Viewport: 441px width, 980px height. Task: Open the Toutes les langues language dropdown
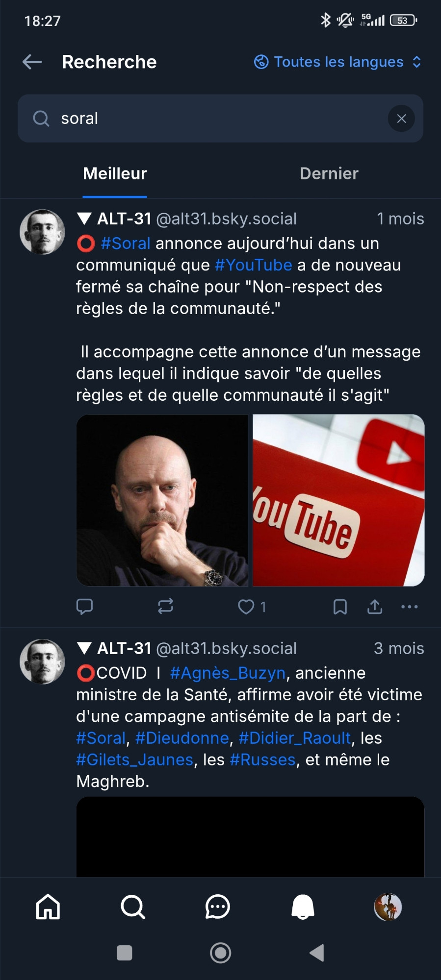point(337,62)
